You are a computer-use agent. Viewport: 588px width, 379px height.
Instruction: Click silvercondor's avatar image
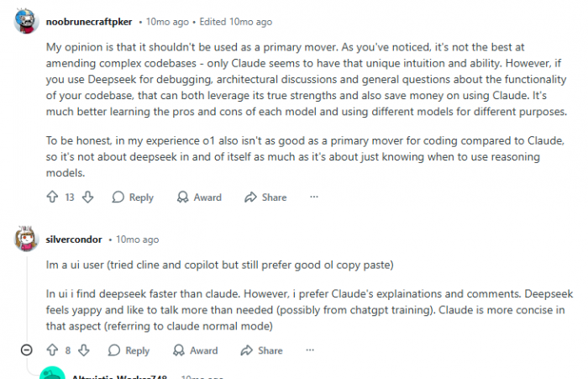click(27, 240)
